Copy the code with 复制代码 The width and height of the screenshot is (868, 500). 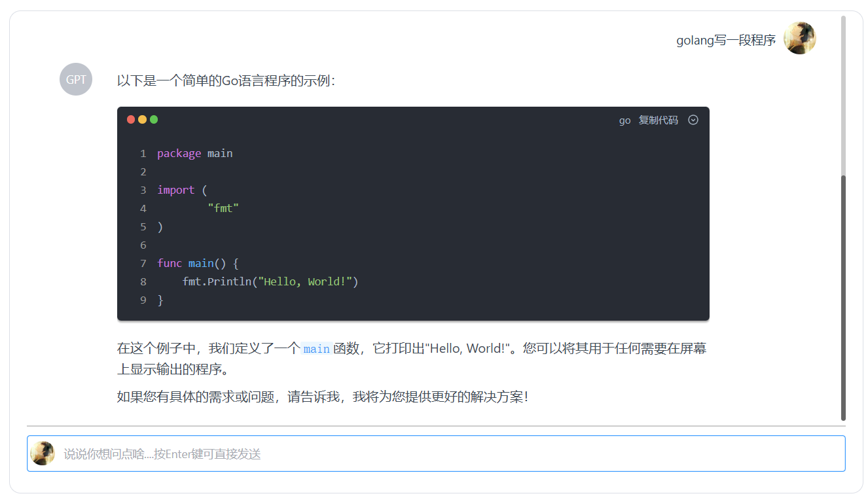point(659,120)
